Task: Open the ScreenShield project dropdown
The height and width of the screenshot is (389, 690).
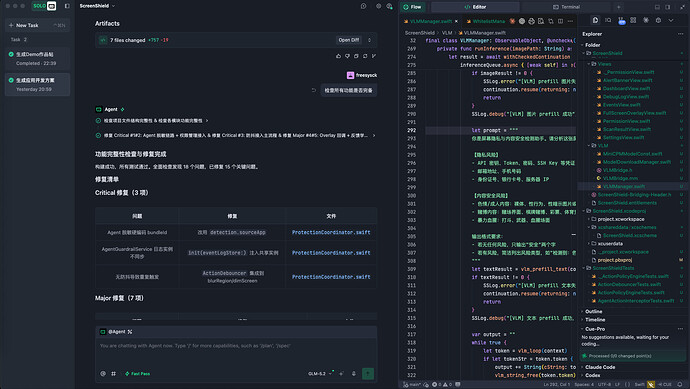Action: (97, 6)
